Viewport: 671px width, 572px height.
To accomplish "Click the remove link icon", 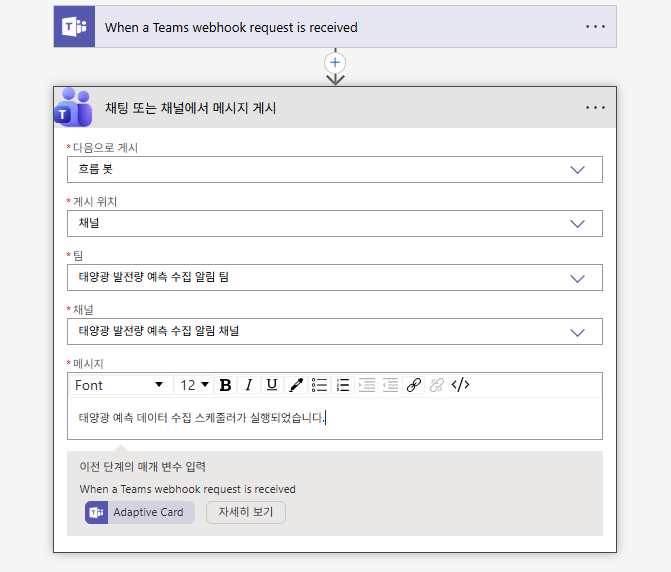I will 437,385.
